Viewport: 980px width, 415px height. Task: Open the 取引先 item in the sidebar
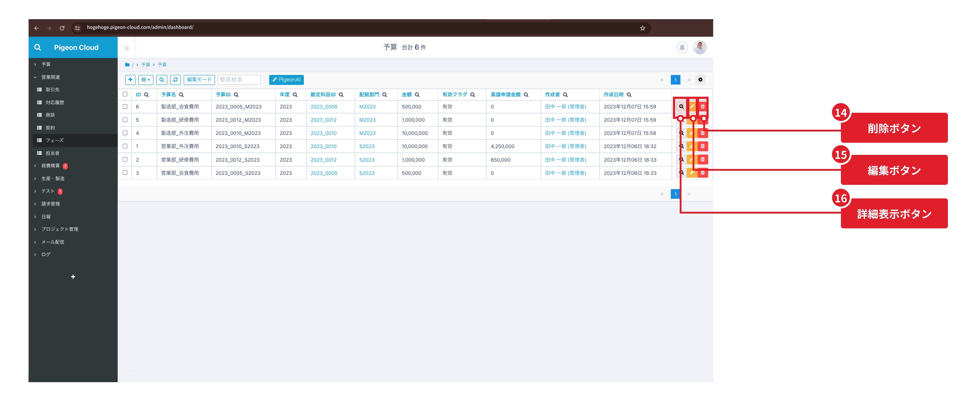coord(52,89)
